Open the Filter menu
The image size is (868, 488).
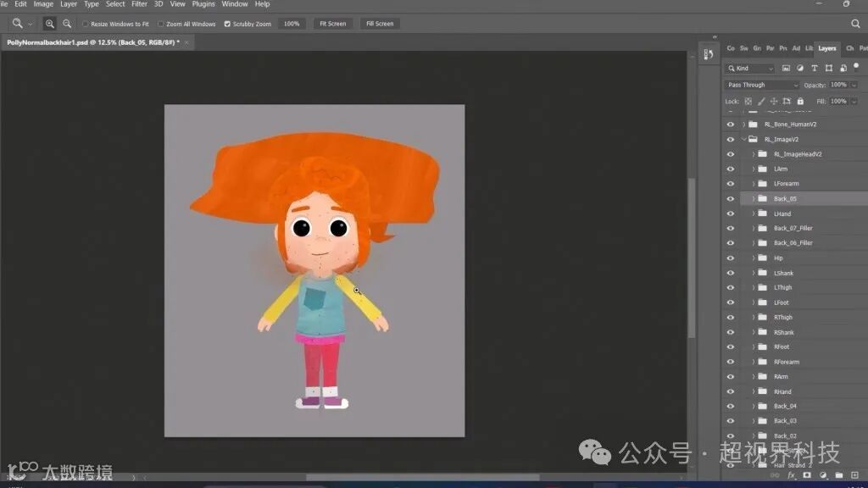point(139,4)
